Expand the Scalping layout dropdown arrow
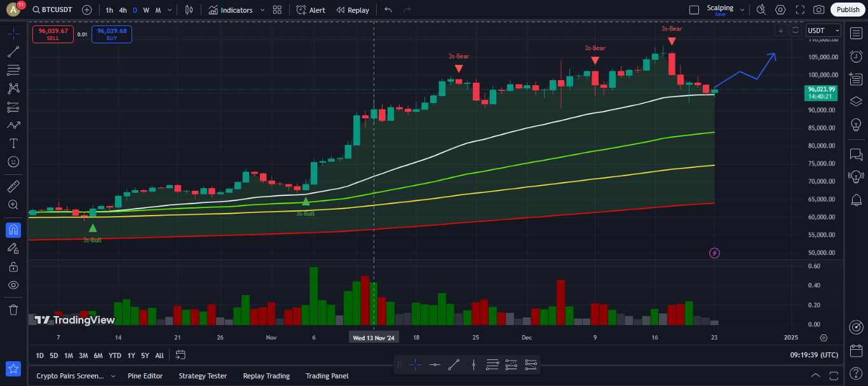The height and width of the screenshot is (386, 868). click(x=742, y=10)
